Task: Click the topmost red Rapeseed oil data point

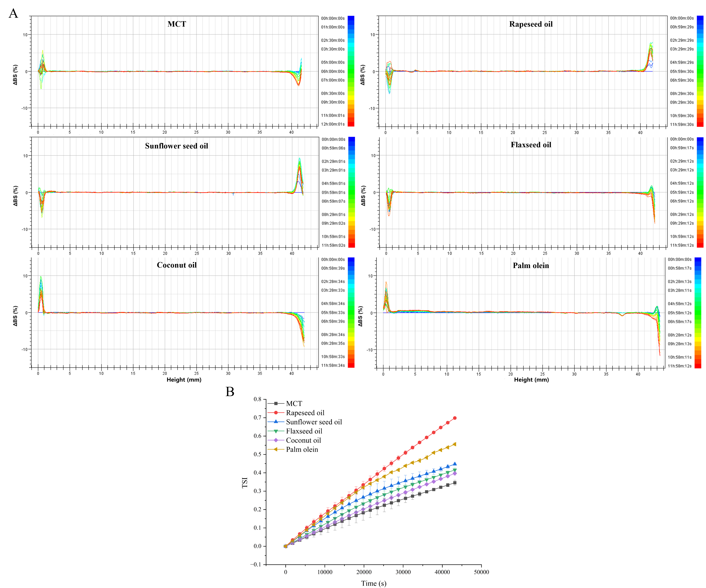Action: pos(455,418)
